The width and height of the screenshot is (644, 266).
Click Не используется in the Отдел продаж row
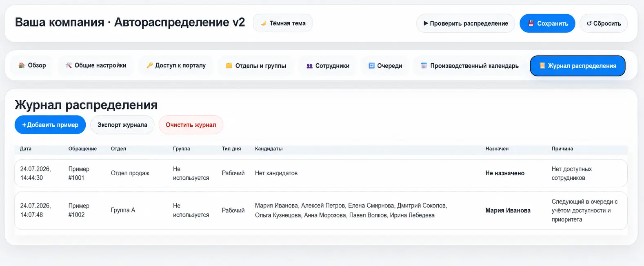pos(191,173)
